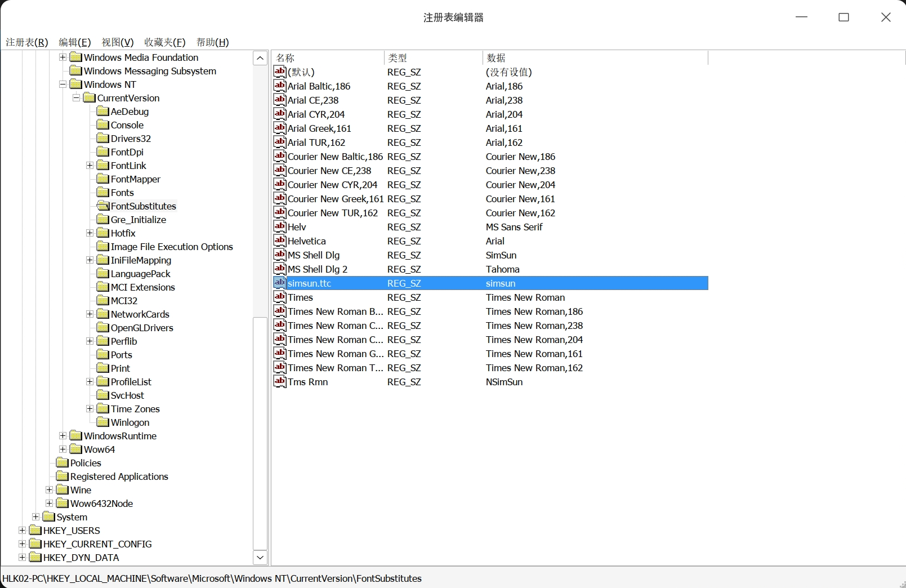
Task: Expand the Wow6432Node key
Action: pos(49,504)
